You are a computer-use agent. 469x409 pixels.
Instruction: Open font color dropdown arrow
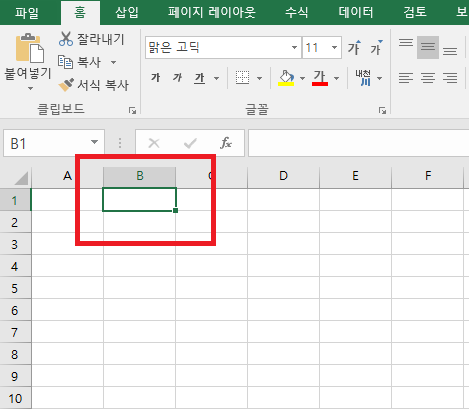337,79
